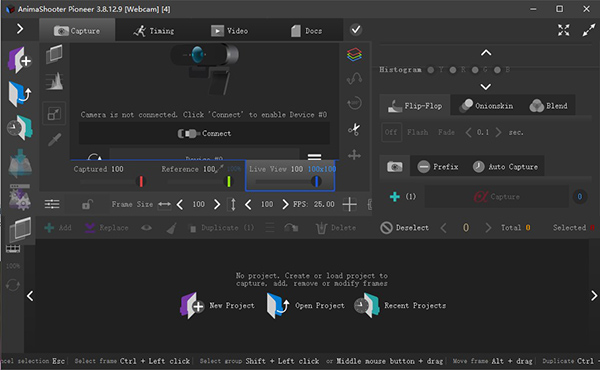
Task: Collapse the panel with up chevron
Action: coord(486,53)
